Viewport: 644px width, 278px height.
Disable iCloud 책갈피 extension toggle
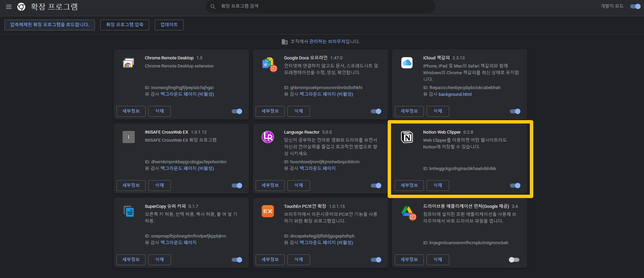pyautogui.click(x=515, y=111)
